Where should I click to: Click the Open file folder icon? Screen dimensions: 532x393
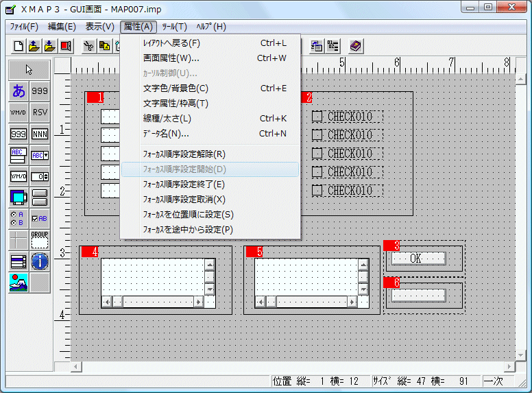click(x=34, y=46)
